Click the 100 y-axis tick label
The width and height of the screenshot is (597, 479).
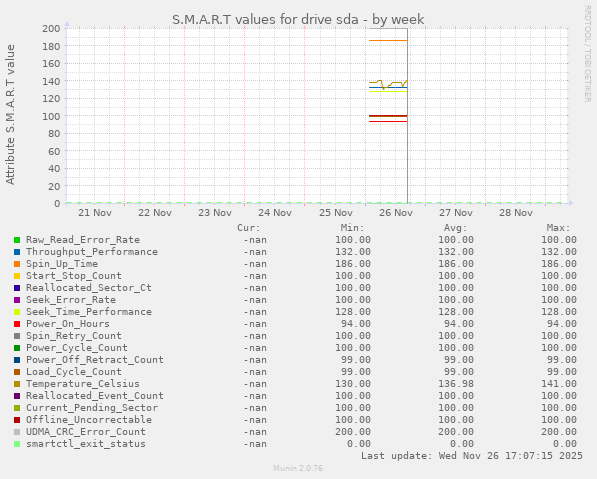51,116
